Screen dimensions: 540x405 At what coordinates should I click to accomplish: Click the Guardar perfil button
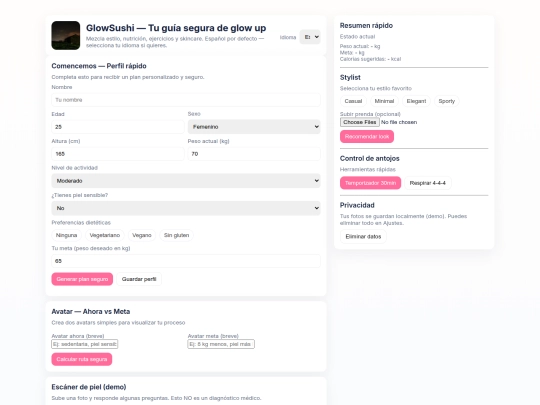click(x=139, y=279)
